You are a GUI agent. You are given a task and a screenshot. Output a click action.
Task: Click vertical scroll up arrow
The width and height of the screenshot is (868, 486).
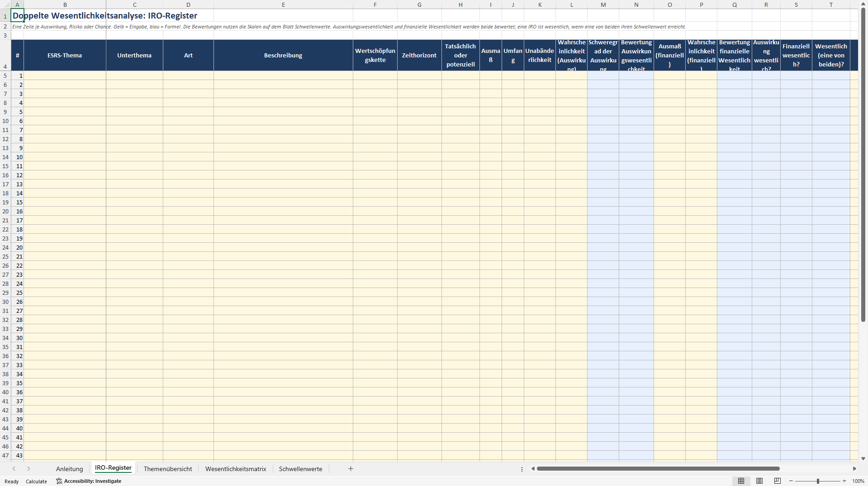point(863,5)
